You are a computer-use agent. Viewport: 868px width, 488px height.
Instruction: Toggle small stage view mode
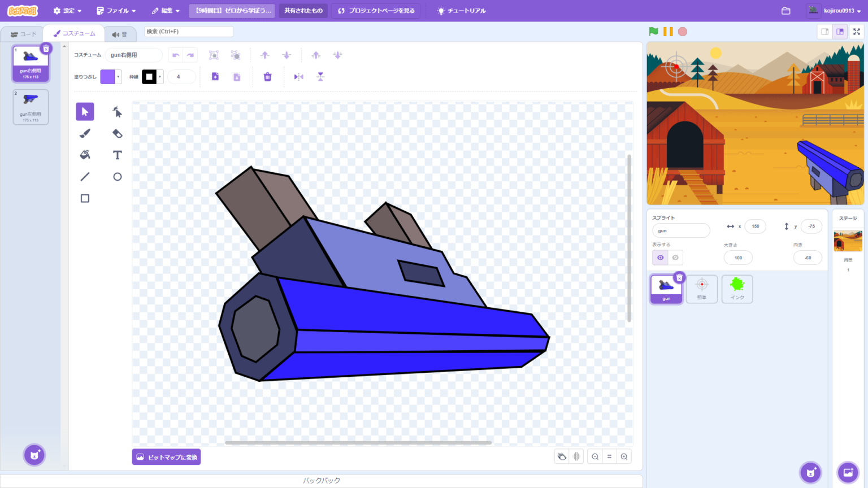pyautogui.click(x=824, y=32)
